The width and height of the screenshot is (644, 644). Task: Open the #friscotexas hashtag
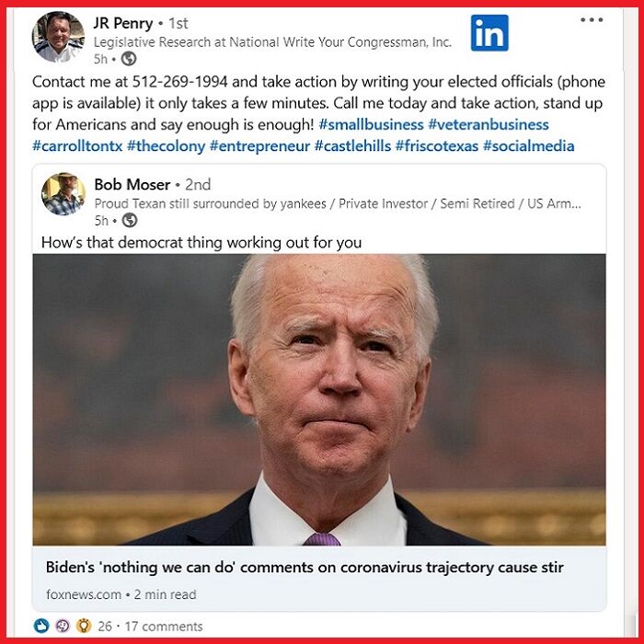coord(437,146)
